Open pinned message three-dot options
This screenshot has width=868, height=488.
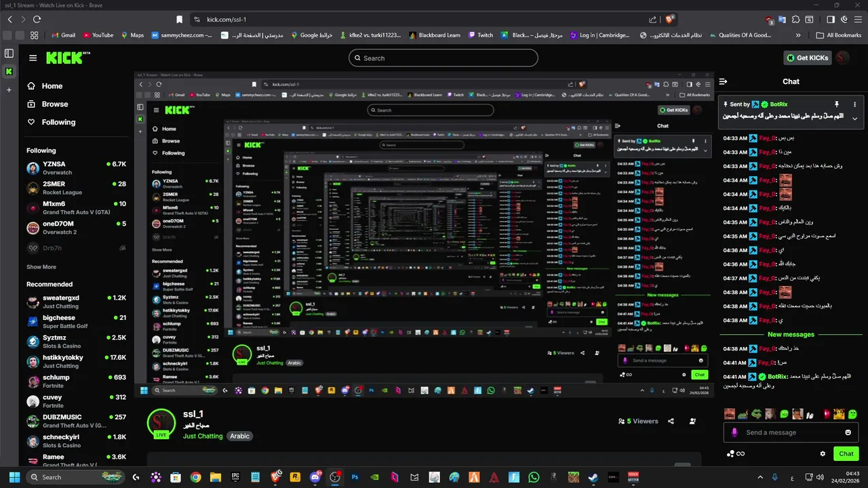coord(854,104)
